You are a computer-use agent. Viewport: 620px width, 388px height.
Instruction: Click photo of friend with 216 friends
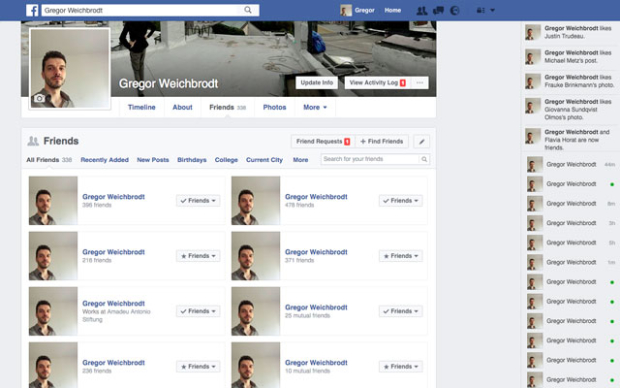click(53, 256)
